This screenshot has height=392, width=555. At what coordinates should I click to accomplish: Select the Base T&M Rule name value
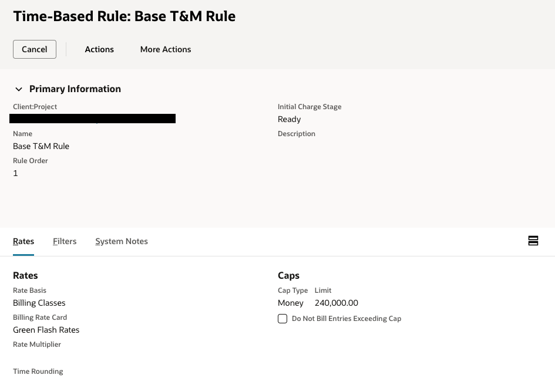click(x=41, y=146)
